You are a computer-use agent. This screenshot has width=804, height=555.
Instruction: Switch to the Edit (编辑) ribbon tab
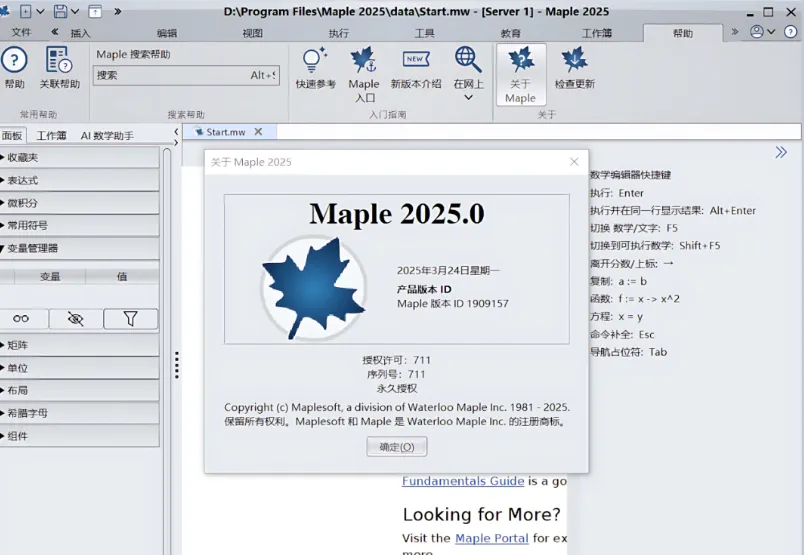167,33
